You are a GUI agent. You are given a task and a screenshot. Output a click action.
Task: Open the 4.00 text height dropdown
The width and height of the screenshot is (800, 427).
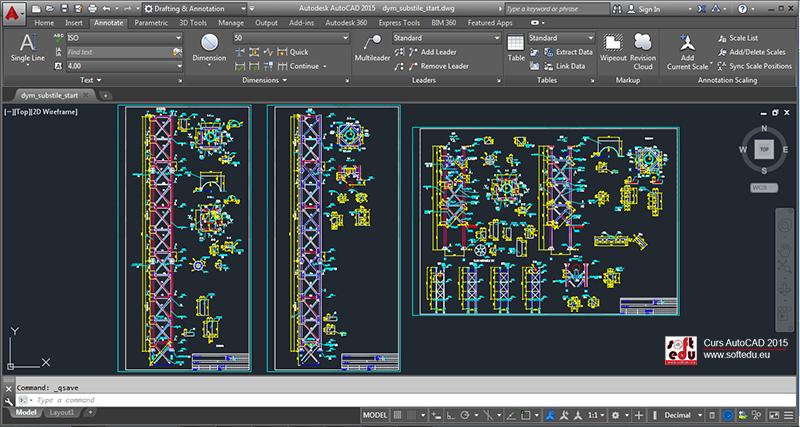(x=124, y=66)
